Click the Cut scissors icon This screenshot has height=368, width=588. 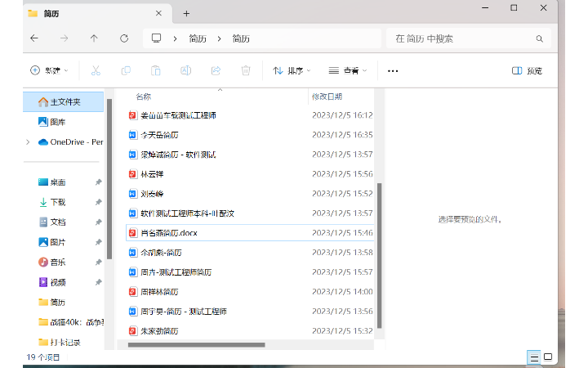click(96, 71)
